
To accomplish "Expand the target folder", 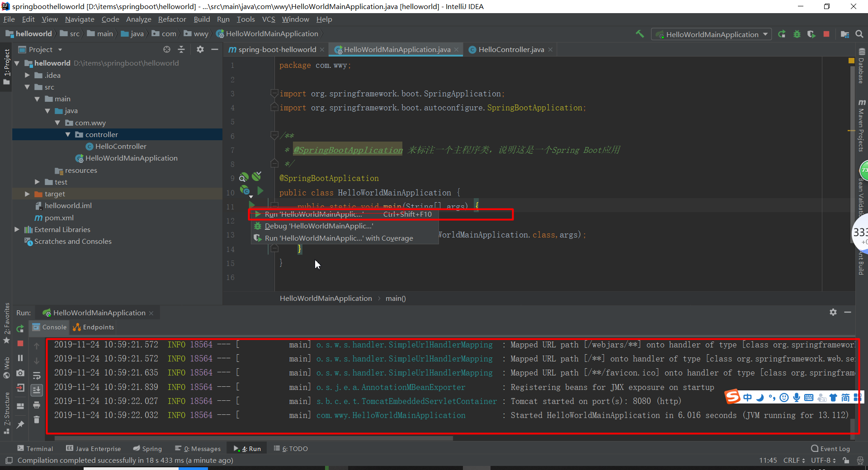I will click(x=27, y=194).
